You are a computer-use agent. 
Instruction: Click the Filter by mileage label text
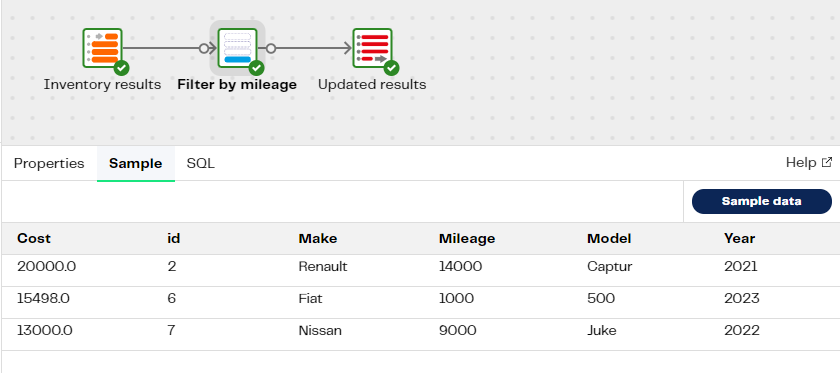tap(237, 85)
